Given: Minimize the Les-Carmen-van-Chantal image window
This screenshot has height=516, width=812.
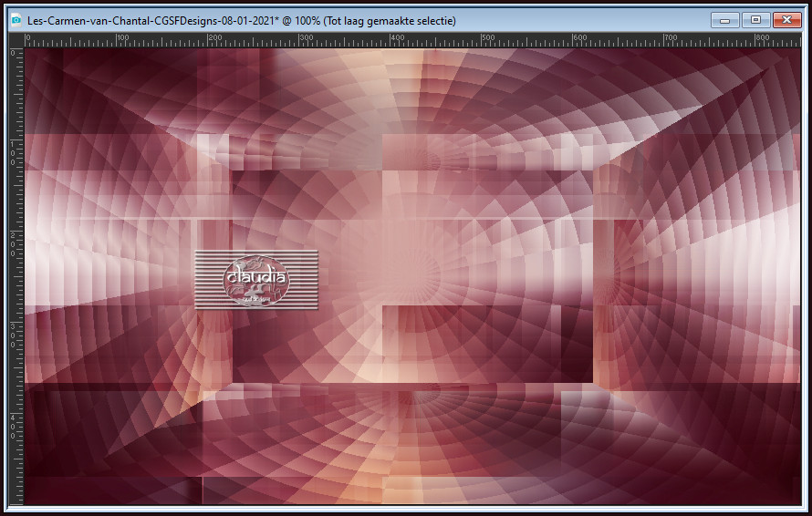Looking at the screenshot, I should point(725,20).
